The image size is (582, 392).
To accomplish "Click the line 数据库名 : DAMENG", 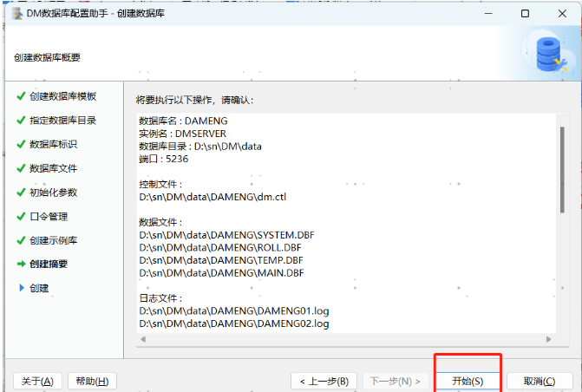I will tap(183, 121).
